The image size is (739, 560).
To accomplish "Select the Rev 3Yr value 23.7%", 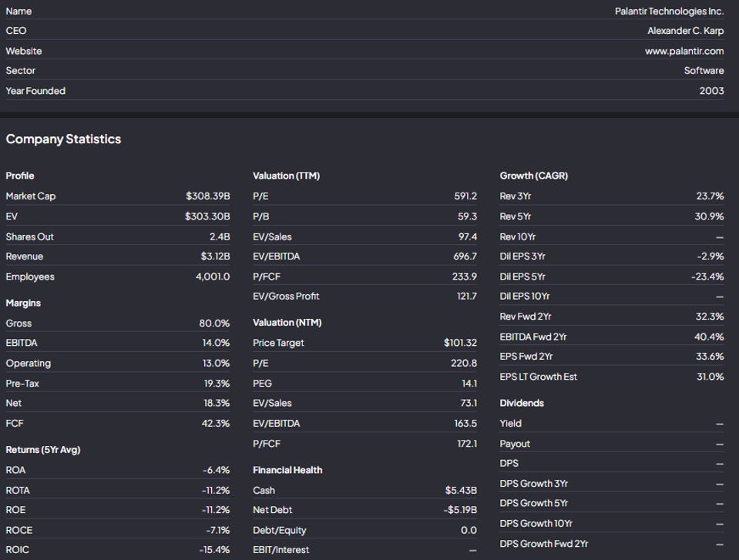I will [710, 196].
